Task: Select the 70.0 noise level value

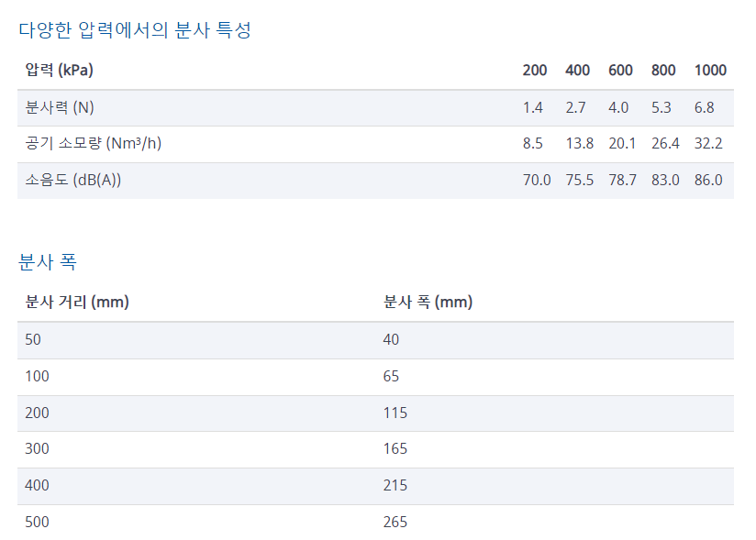Action: point(537,181)
